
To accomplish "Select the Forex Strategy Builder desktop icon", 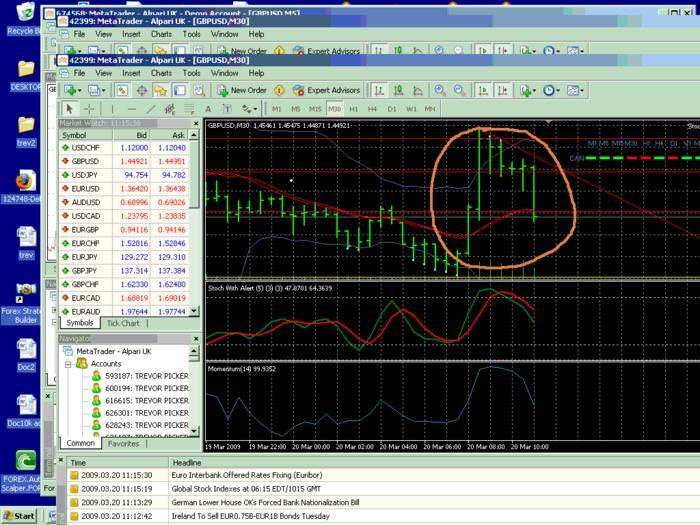I will pyautogui.click(x=25, y=290).
